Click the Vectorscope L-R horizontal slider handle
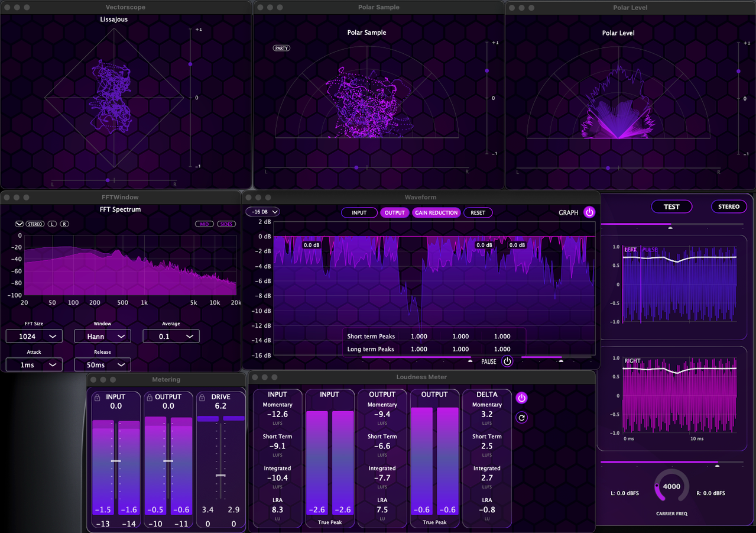Image resolution: width=756 pixels, height=533 pixels. [x=108, y=180]
